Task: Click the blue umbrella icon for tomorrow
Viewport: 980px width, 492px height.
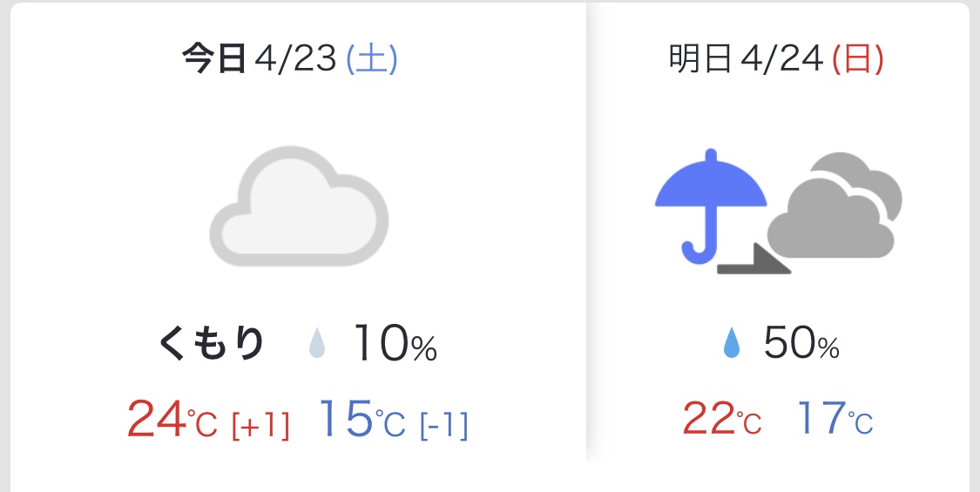Action: 711,206
